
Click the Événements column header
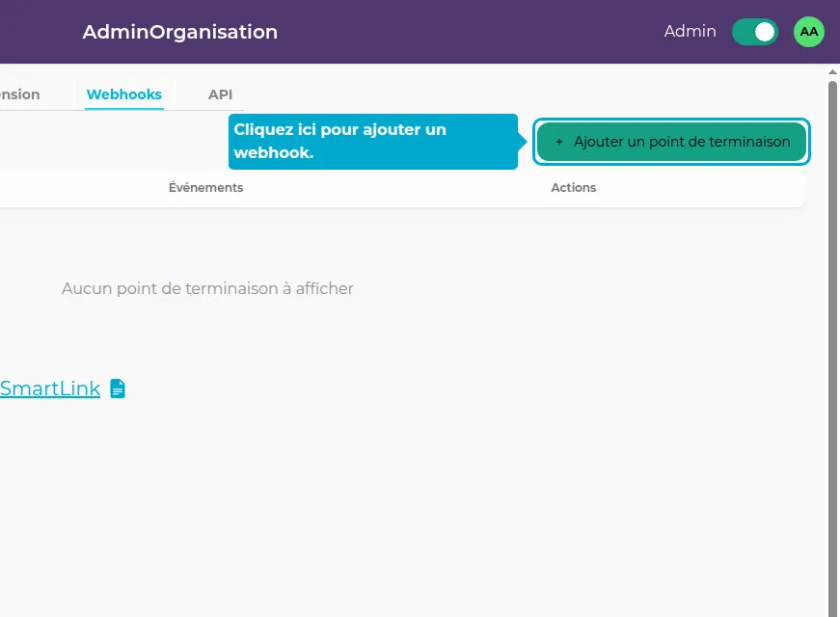[x=205, y=187]
